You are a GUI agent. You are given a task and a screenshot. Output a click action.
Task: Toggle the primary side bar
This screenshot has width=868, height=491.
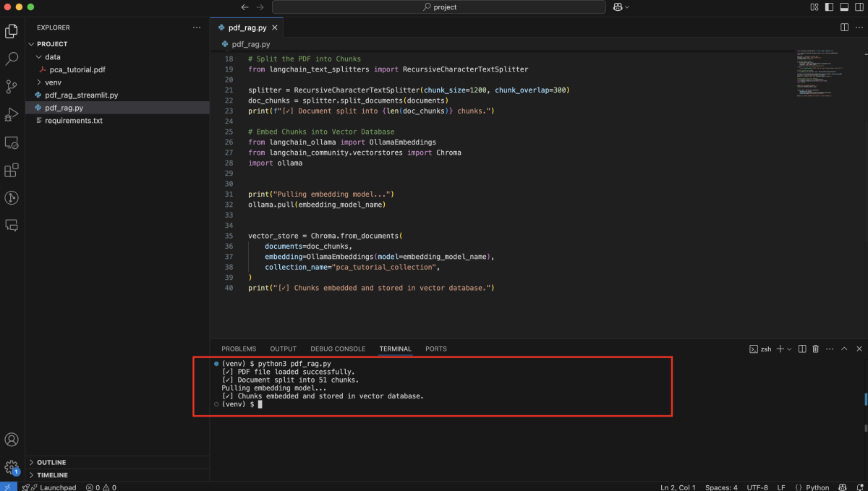pos(829,7)
